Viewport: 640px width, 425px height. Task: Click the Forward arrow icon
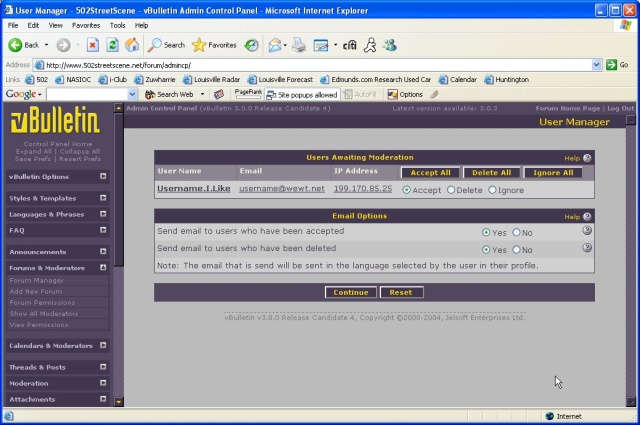click(63, 45)
